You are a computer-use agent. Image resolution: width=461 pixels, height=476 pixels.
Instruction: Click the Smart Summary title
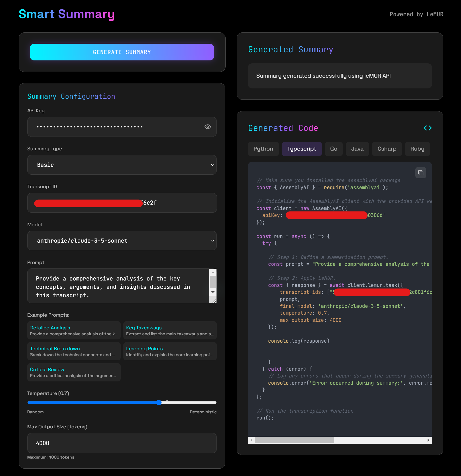point(67,14)
